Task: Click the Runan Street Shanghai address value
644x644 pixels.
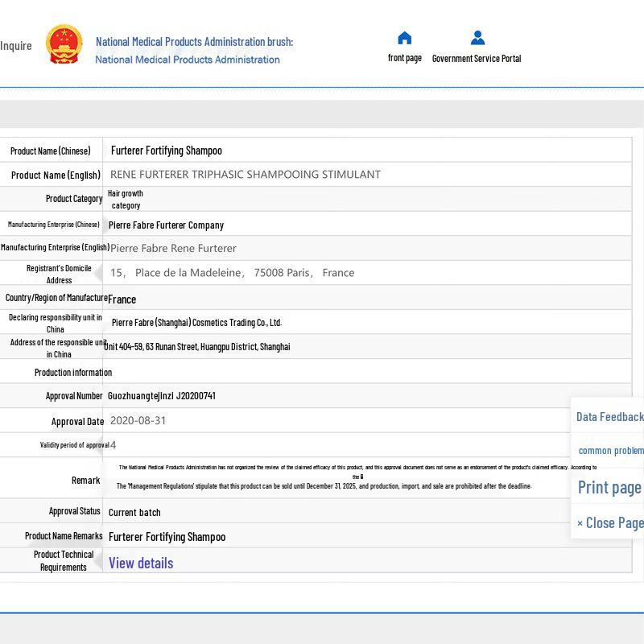Action: tap(197, 347)
